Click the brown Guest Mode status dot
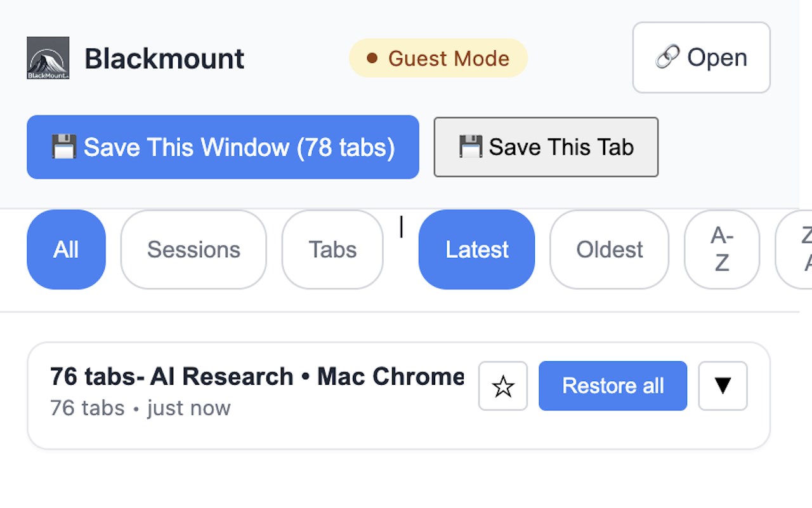This screenshot has width=812, height=508. click(x=372, y=58)
